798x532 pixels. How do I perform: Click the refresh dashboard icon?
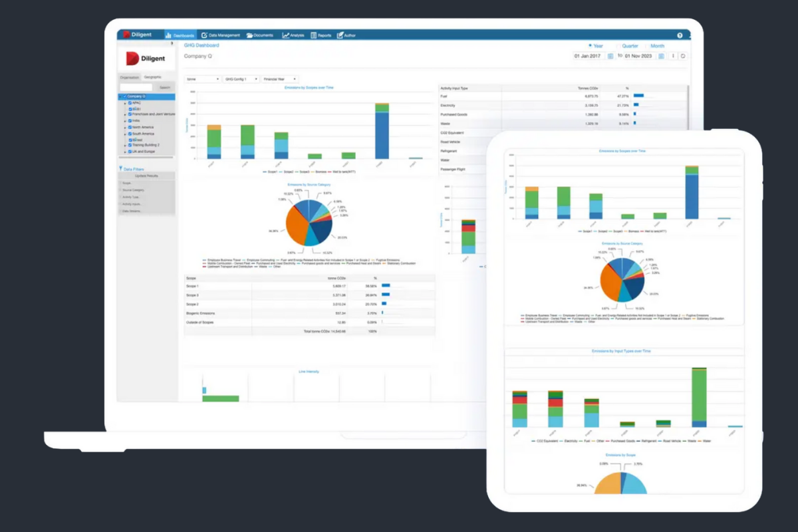coord(682,56)
